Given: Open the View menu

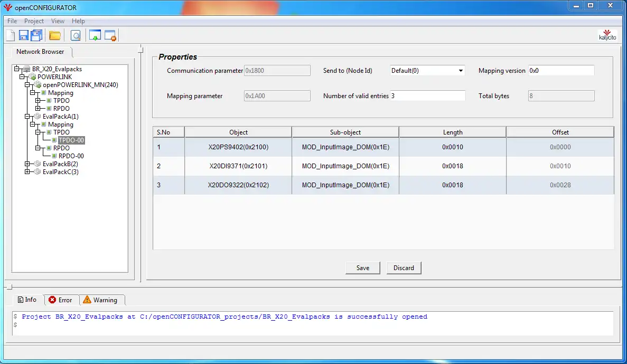Looking at the screenshot, I should 58,21.
